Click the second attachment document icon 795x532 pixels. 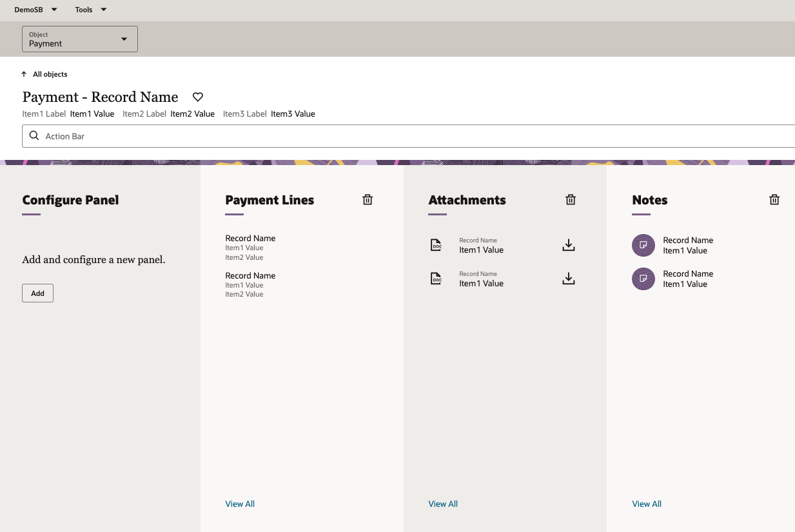[437, 279]
